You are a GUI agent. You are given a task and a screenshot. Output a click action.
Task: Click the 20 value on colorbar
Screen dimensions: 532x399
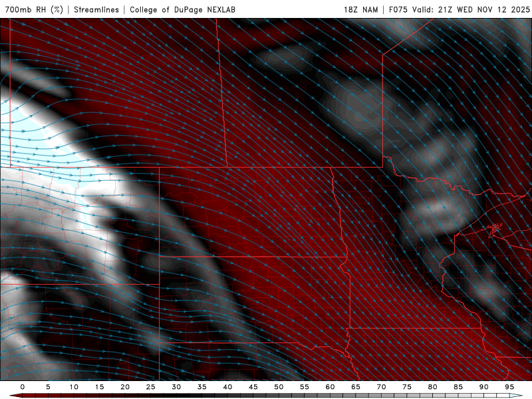(x=125, y=387)
